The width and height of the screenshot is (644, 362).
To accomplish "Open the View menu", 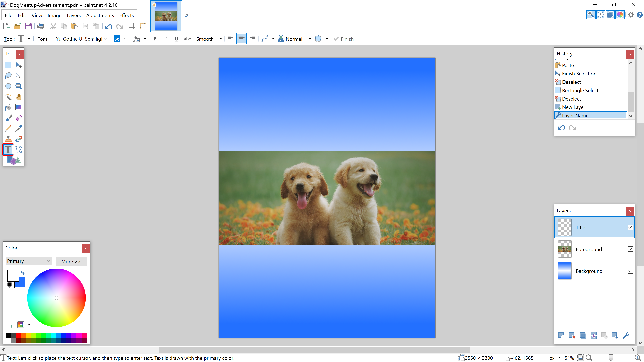I will pos(37,15).
